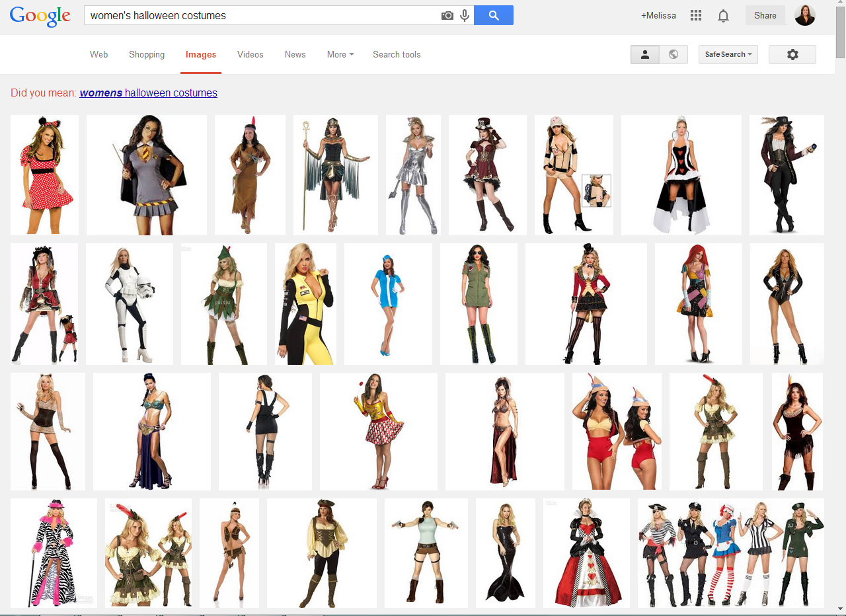Switch to the Videos tab
Viewport: 846px width, 616px height.
pos(250,55)
